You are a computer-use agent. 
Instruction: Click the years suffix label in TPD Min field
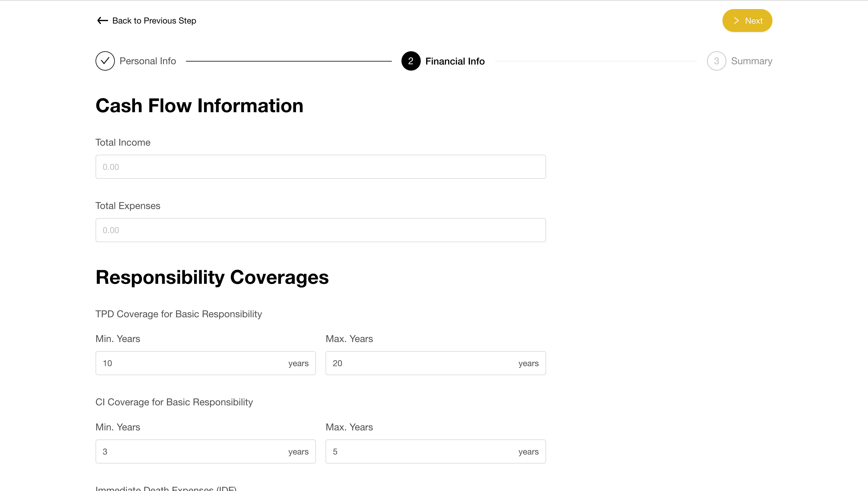(x=298, y=363)
